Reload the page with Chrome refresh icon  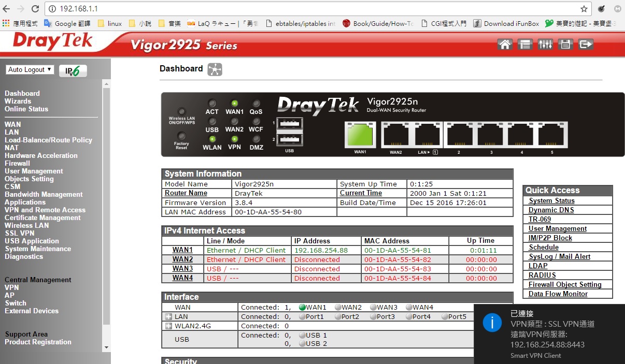35,9
